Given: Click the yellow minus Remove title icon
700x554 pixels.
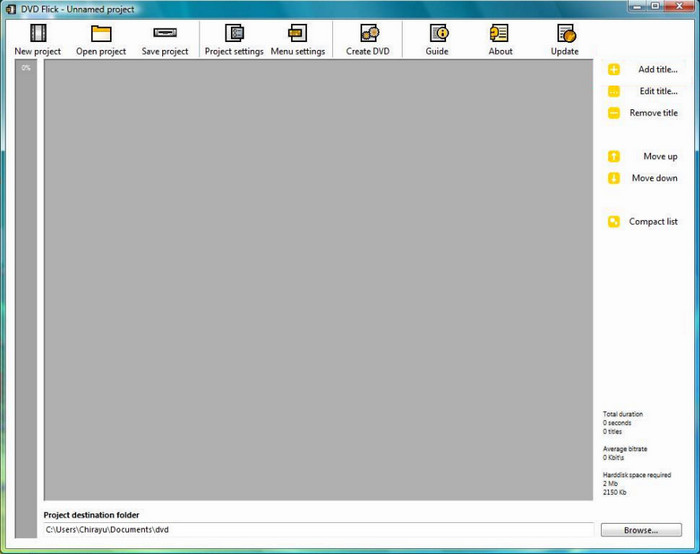Looking at the screenshot, I should [x=614, y=113].
